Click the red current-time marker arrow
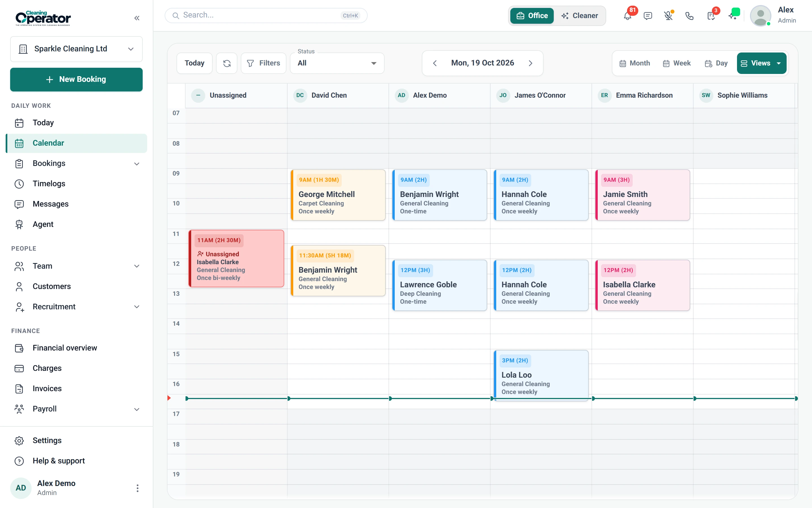Image resolution: width=812 pixels, height=508 pixels. click(x=169, y=398)
